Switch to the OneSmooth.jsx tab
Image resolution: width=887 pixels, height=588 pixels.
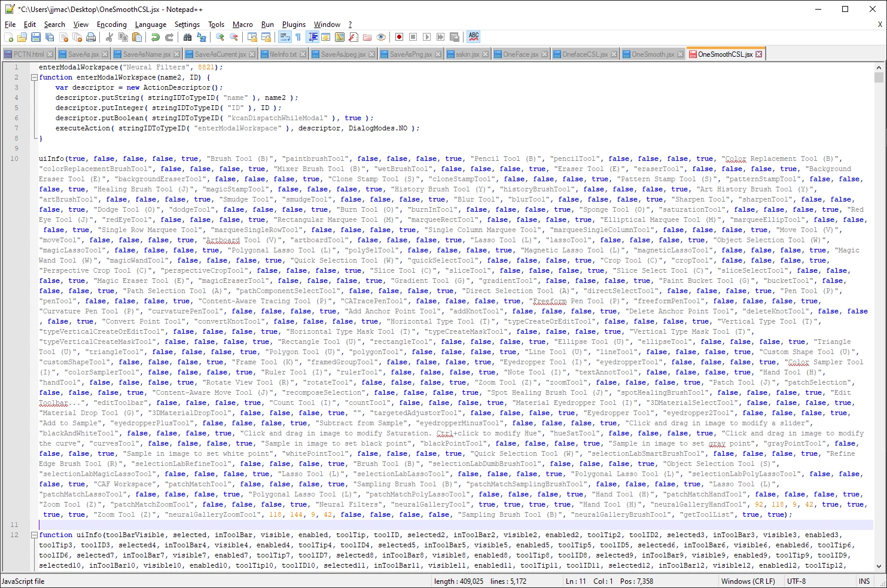(653, 54)
